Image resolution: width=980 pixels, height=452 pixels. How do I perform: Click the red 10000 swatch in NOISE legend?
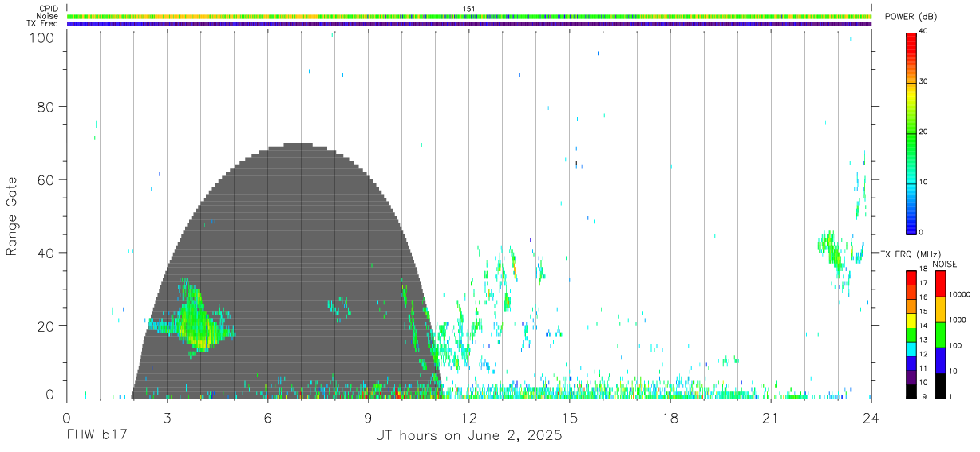click(x=940, y=284)
